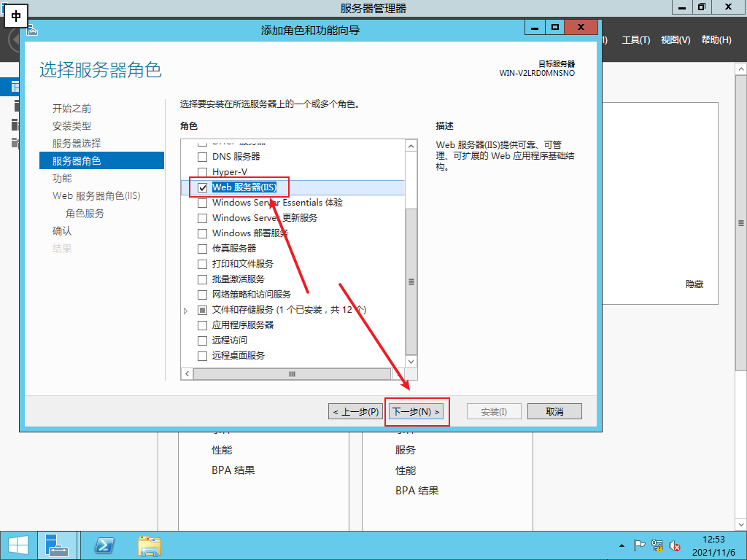
Task: Click the 取消 button
Action: tap(554, 411)
